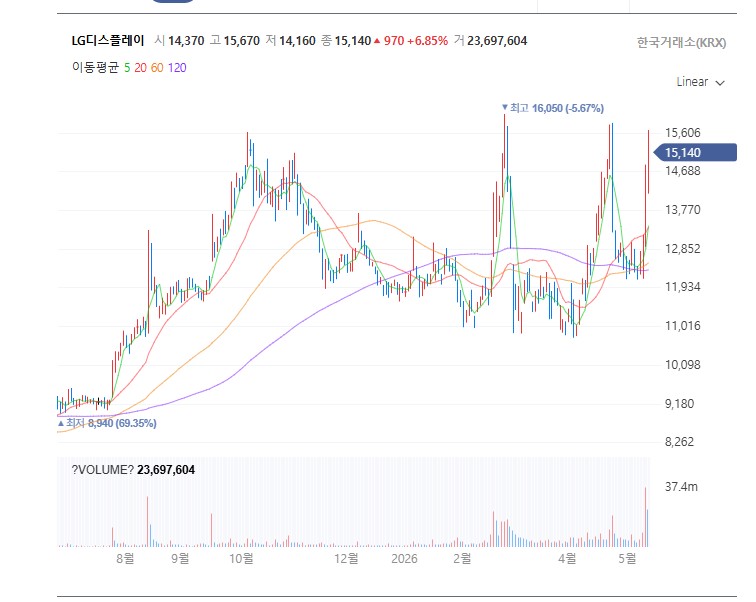
Task: Click the 12,852 price axis value
Action: [x=683, y=249]
